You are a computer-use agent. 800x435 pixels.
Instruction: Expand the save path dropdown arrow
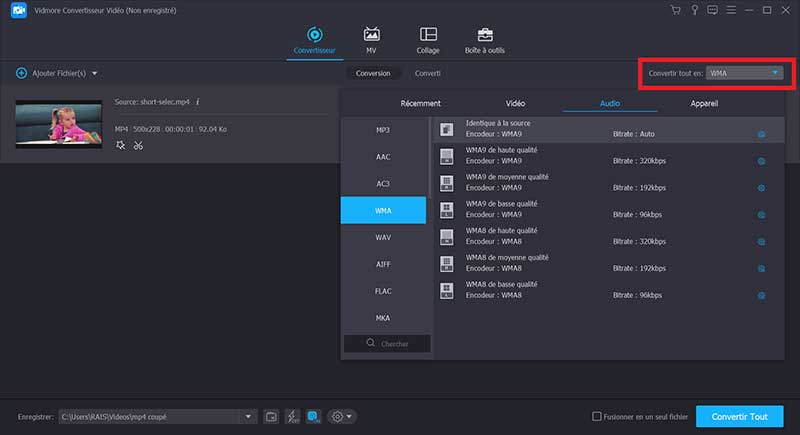(x=248, y=417)
